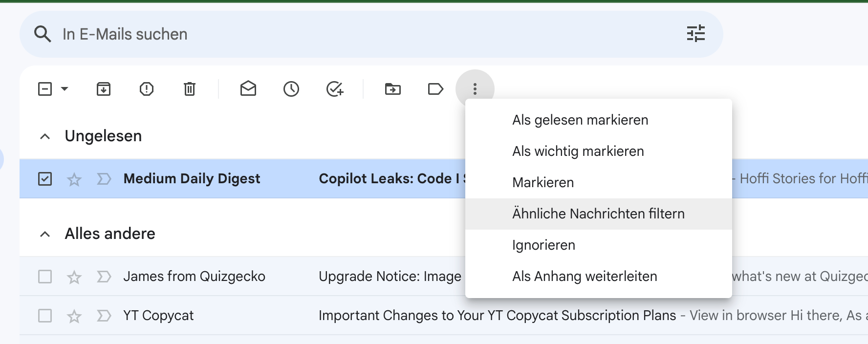
Task: Mark as read using envelope icon
Action: pyautogui.click(x=248, y=89)
